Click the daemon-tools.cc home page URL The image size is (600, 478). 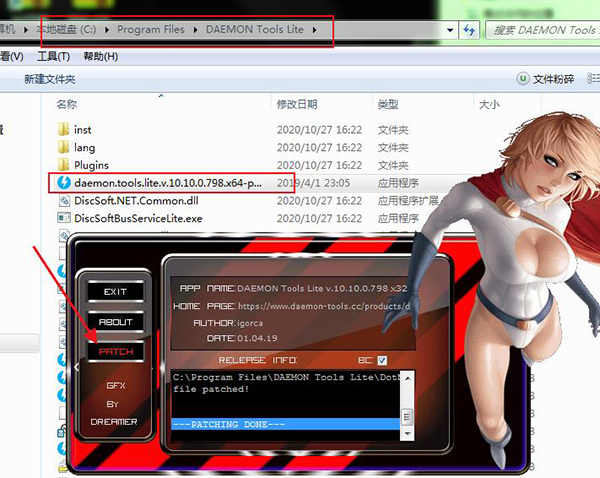[x=324, y=306]
